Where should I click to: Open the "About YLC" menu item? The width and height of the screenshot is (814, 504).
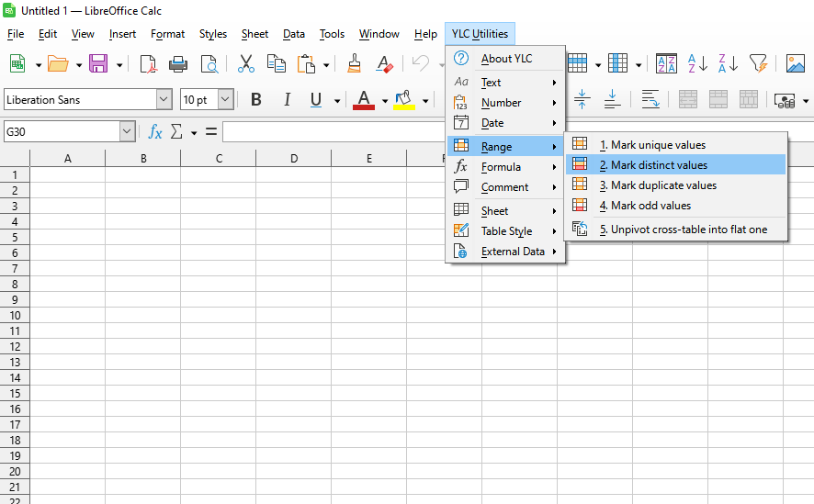[506, 59]
